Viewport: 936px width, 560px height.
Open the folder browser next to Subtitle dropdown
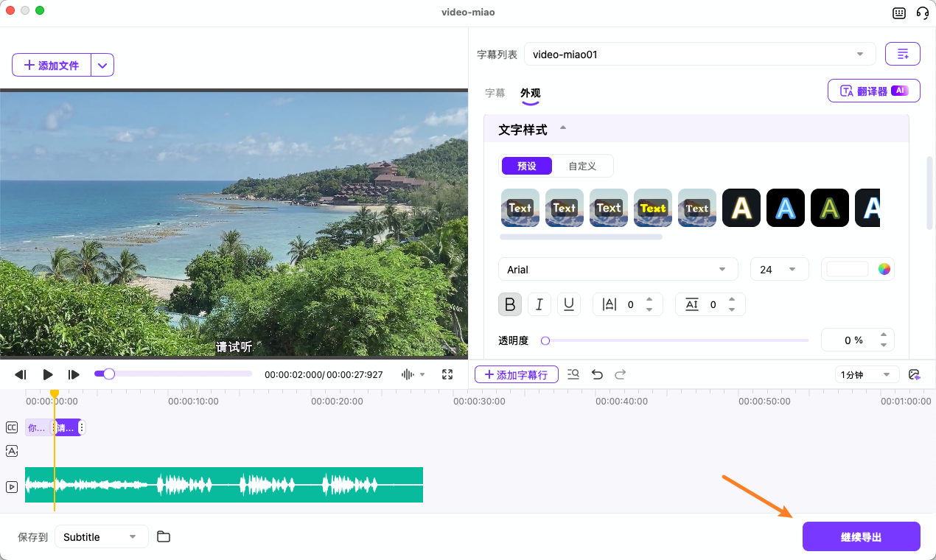tap(163, 536)
